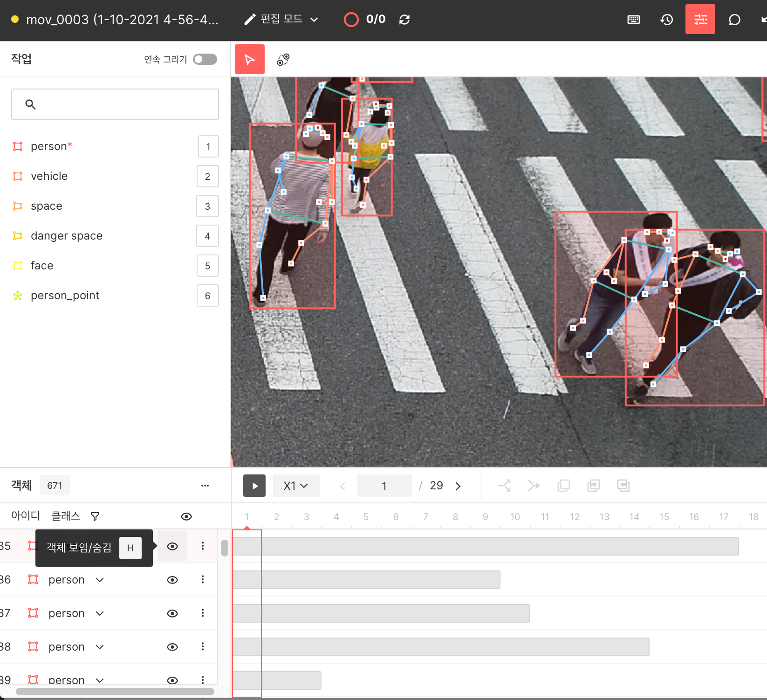The width and height of the screenshot is (767, 700).
Task: Open the comments speech bubble
Action: tap(734, 20)
